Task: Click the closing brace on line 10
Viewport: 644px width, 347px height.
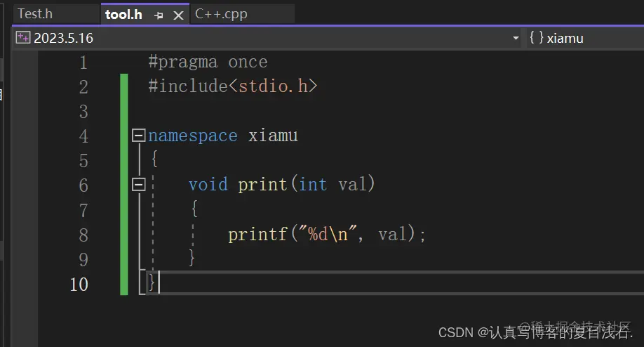Action: coord(152,282)
